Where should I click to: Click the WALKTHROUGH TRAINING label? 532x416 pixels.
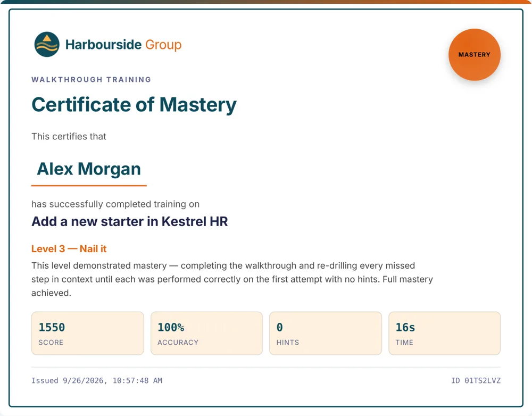pyautogui.click(x=92, y=79)
